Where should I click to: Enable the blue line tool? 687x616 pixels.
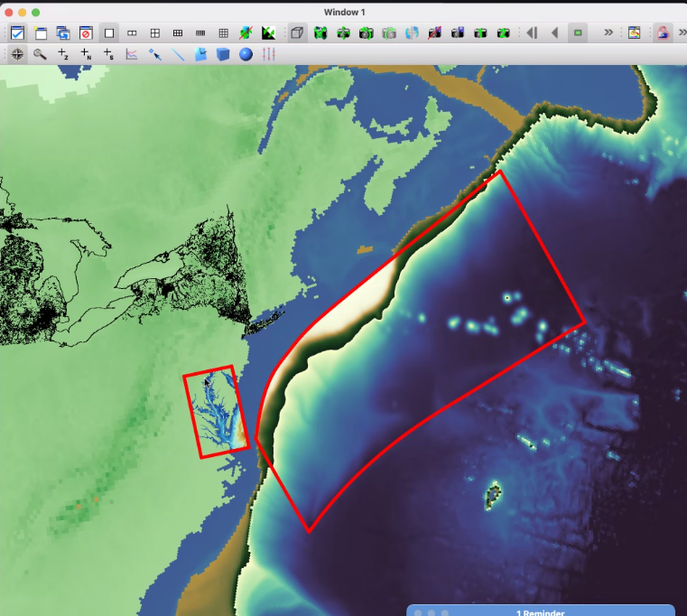tap(178, 54)
